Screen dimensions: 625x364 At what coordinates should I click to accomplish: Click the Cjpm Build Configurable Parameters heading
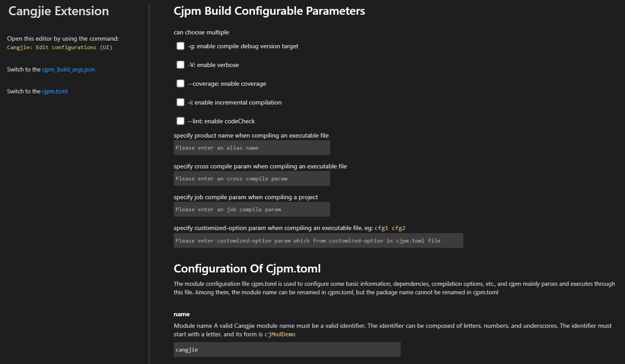[269, 10]
